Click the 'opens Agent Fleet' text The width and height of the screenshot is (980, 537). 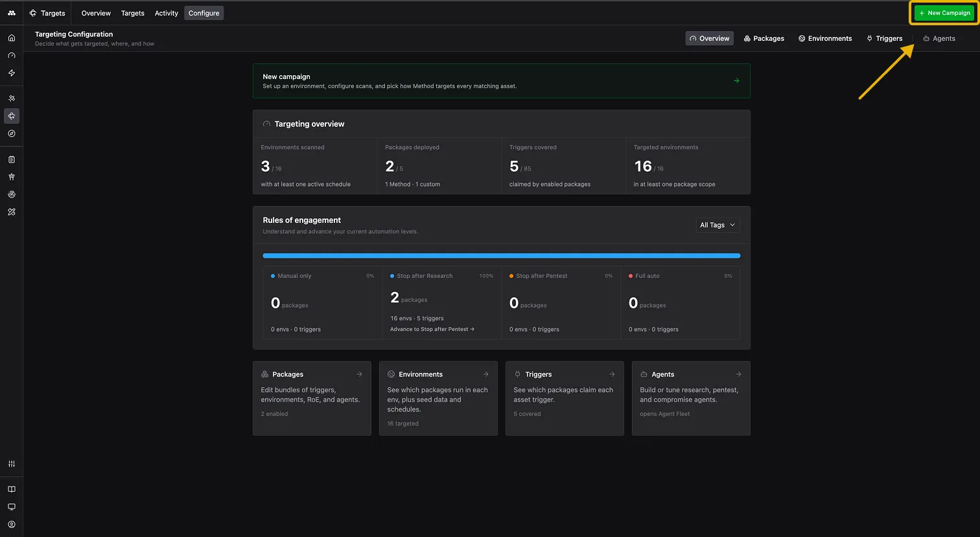[x=665, y=414]
